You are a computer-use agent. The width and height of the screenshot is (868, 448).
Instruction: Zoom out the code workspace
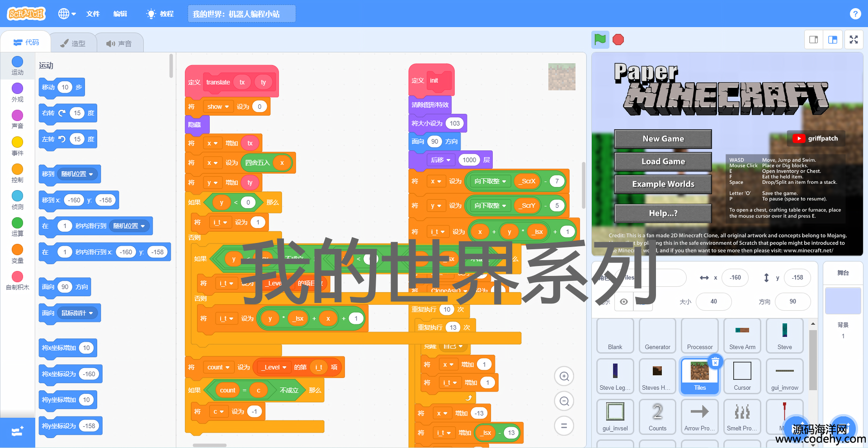point(564,401)
